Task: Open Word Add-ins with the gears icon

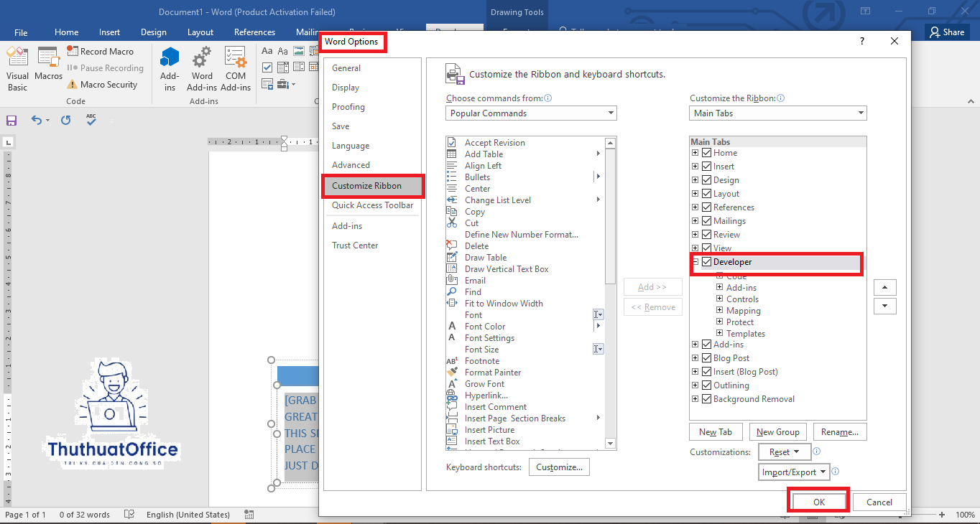Action: [x=202, y=69]
